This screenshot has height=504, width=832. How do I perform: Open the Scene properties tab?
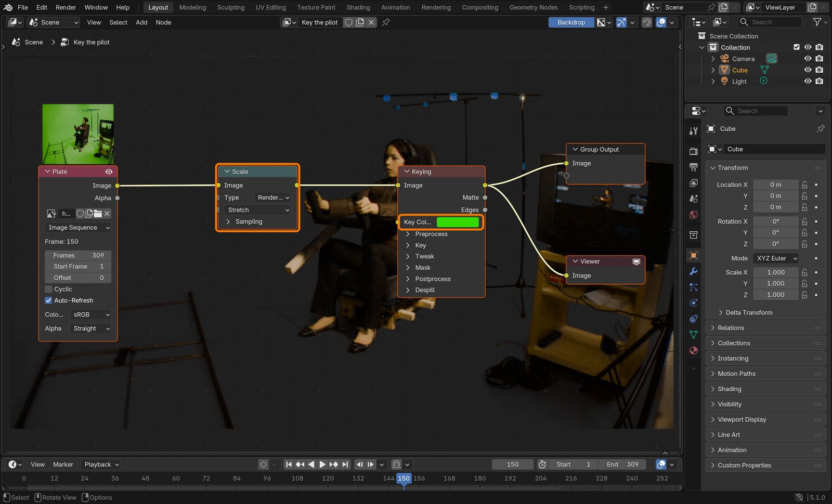693,198
